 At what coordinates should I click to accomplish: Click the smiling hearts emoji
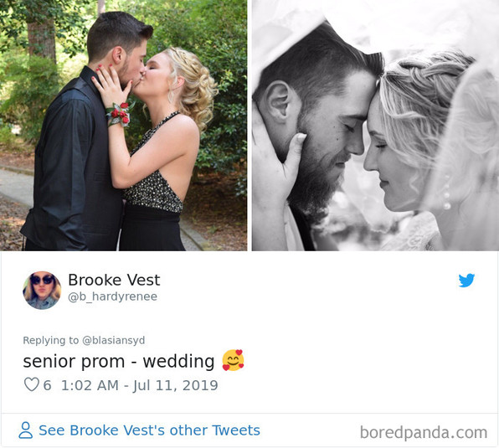(x=233, y=360)
